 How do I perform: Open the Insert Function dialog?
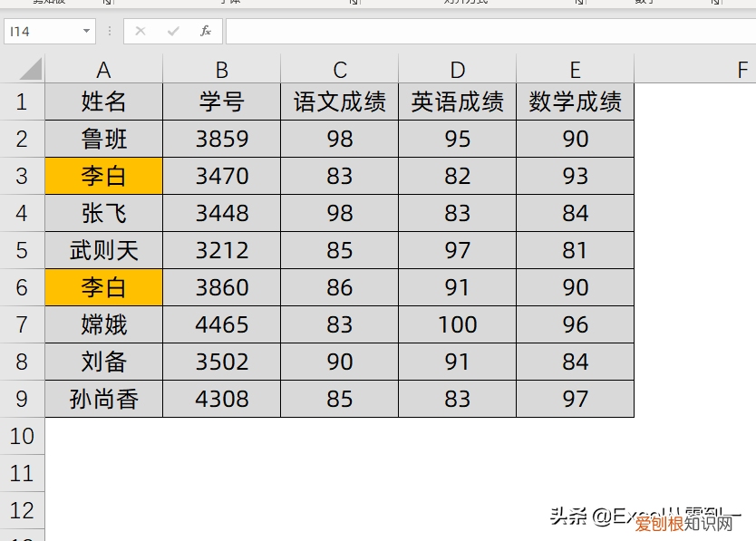pyautogui.click(x=207, y=30)
